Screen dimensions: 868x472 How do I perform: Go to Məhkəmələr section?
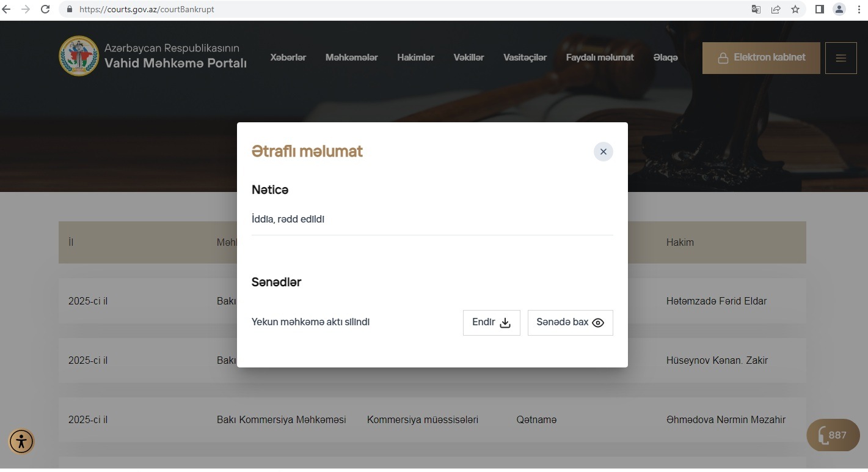(x=351, y=57)
